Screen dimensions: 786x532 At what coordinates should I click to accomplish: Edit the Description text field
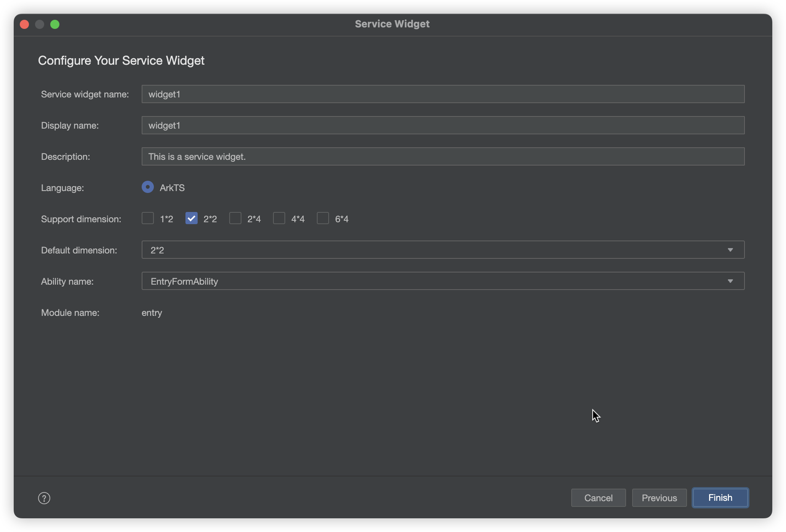point(443,156)
